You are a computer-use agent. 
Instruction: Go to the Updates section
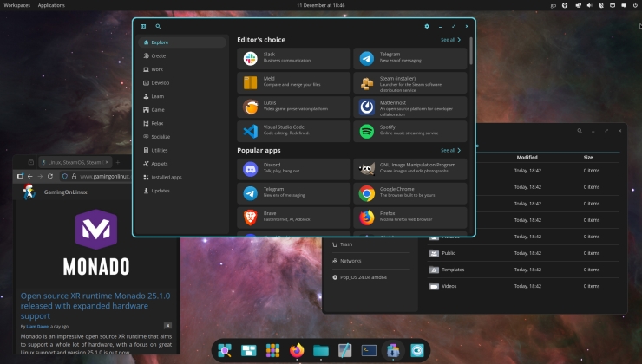[160, 191]
